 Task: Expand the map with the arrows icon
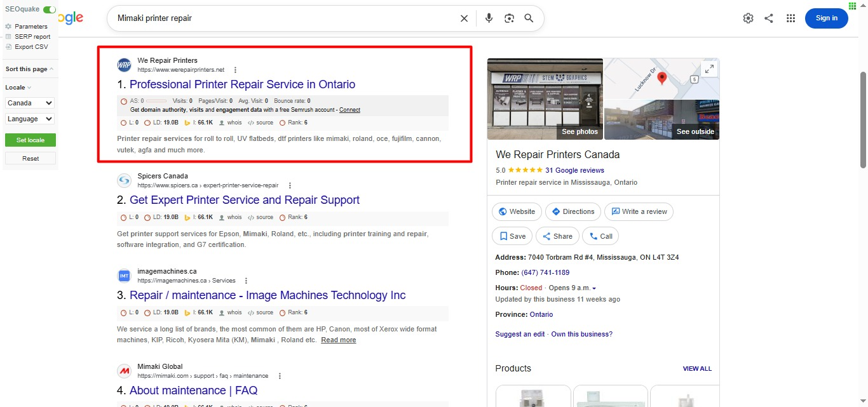click(709, 69)
